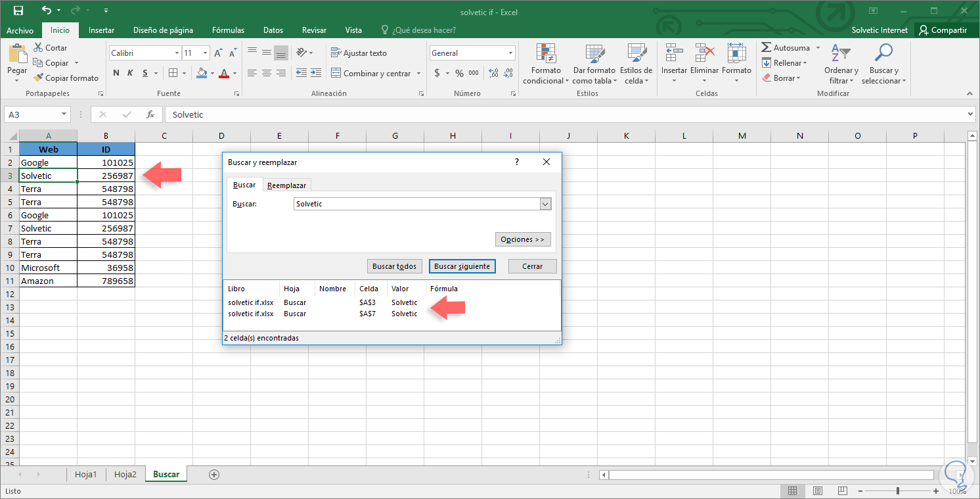Toggle bold formatting N button

coord(116,73)
